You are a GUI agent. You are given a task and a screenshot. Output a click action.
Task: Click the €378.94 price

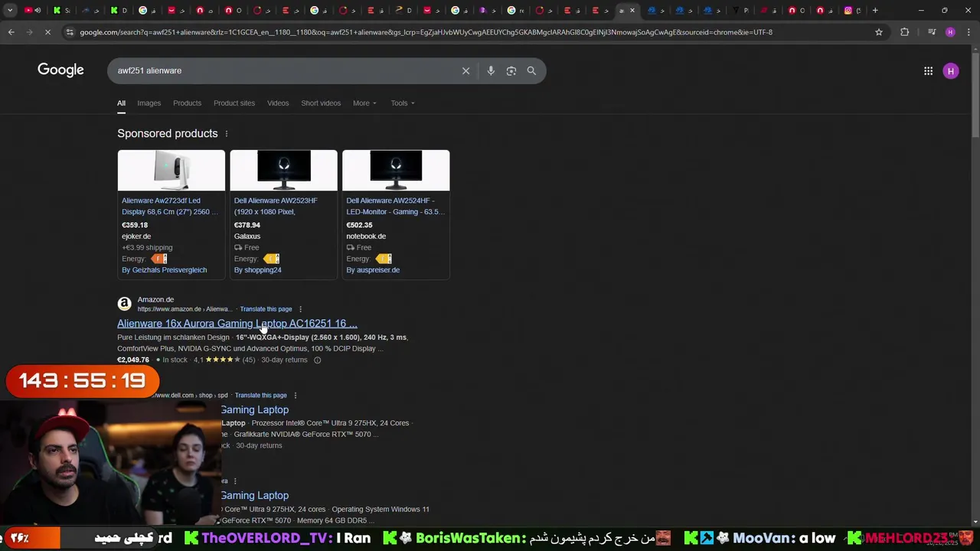(x=247, y=225)
